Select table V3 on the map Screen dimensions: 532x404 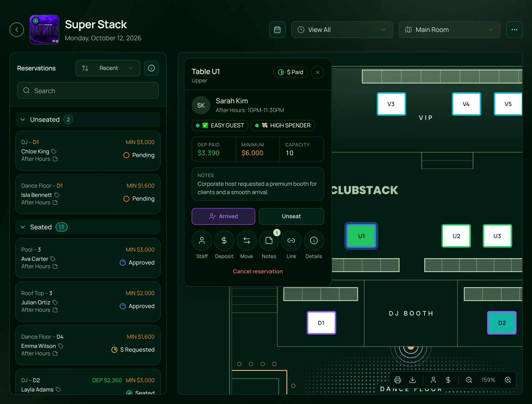point(391,104)
